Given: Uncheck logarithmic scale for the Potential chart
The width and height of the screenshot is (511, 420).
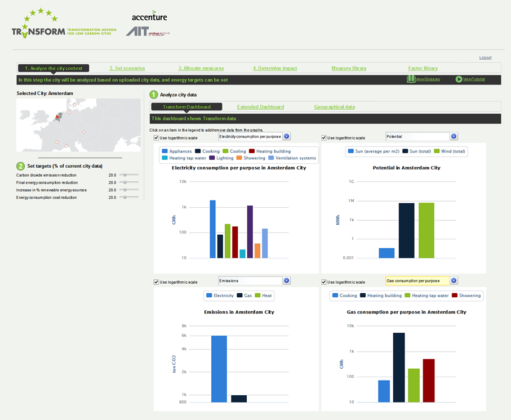Looking at the screenshot, I should (x=324, y=138).
